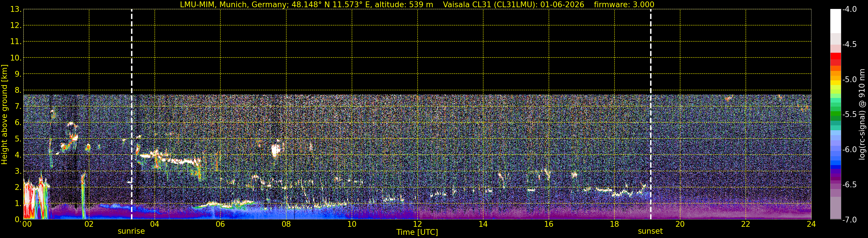Click the 06 tick label on time axis
Image resolution: width=868 pixels, height=238 pixels.
tap(220, 224)
